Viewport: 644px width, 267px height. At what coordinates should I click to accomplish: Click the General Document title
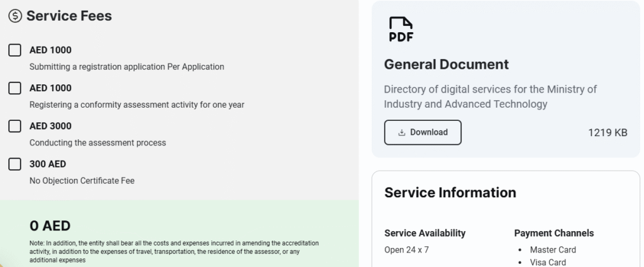446,64
